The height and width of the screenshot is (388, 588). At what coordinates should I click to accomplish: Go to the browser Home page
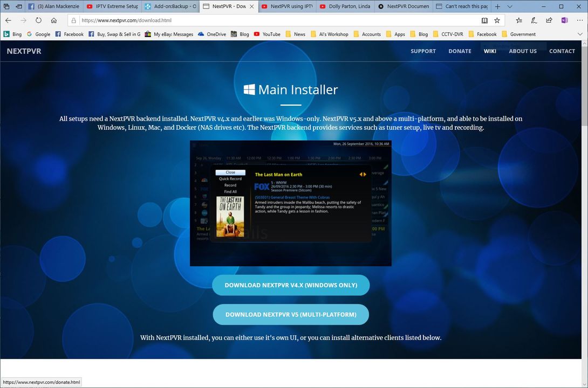pos(54,20)
